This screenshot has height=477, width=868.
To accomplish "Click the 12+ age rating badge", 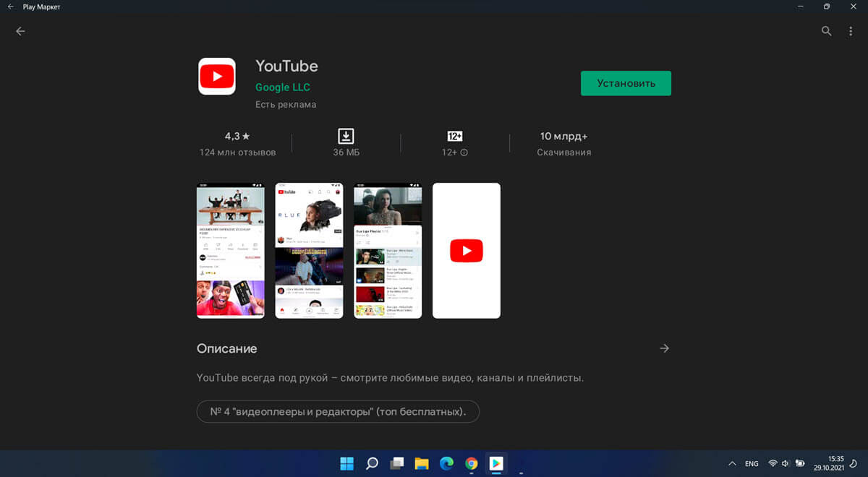I will pyautogui.click(x=455, y=136).
